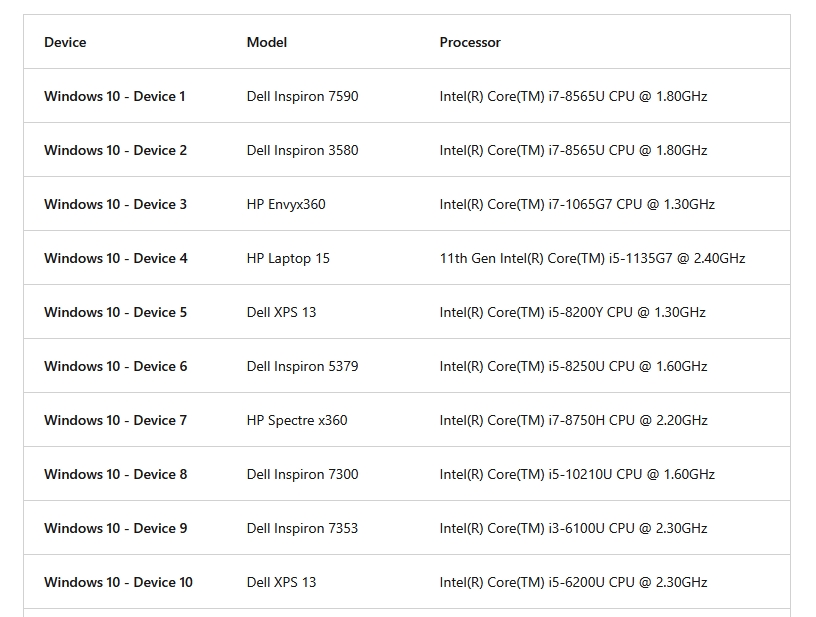Click the Dell XPS 13 model for Device 5
Screen dimensions: 816x617
coord(281,313)
